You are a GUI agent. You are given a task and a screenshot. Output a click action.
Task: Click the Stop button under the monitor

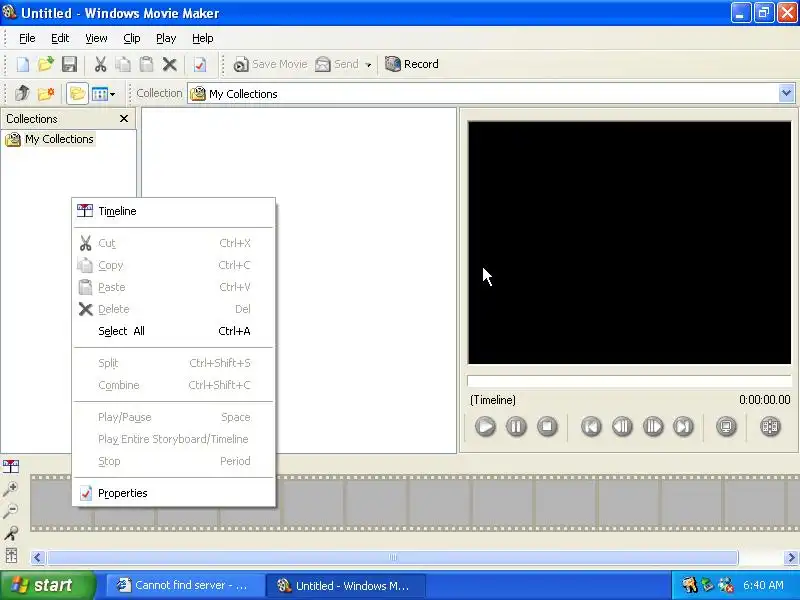point(547,427)
